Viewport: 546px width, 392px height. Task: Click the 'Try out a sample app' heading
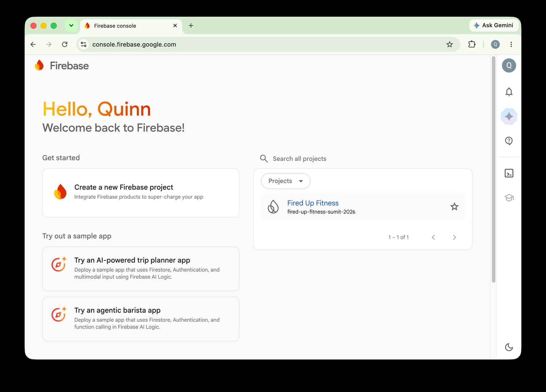pyautogui.click(x=77, y=236)
